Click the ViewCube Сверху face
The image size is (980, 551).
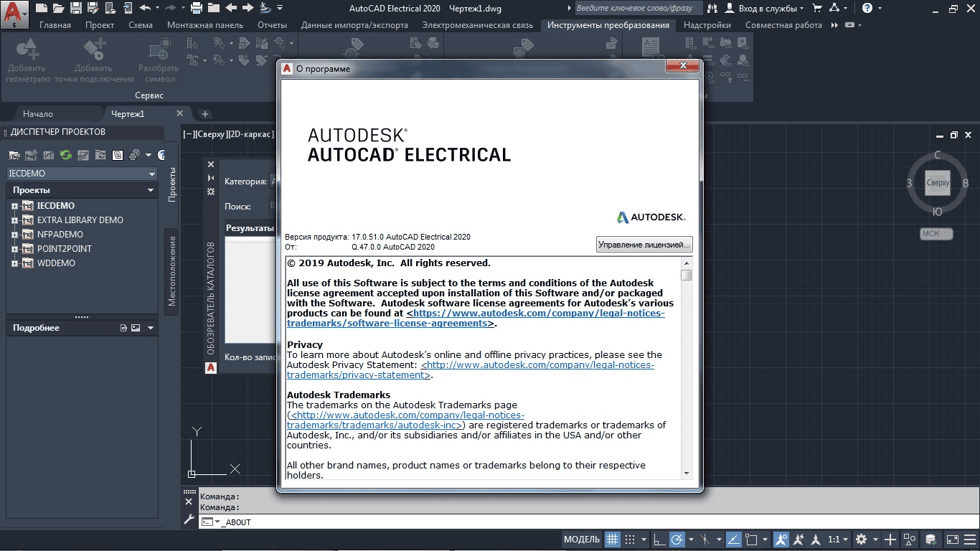click(938, 183)
